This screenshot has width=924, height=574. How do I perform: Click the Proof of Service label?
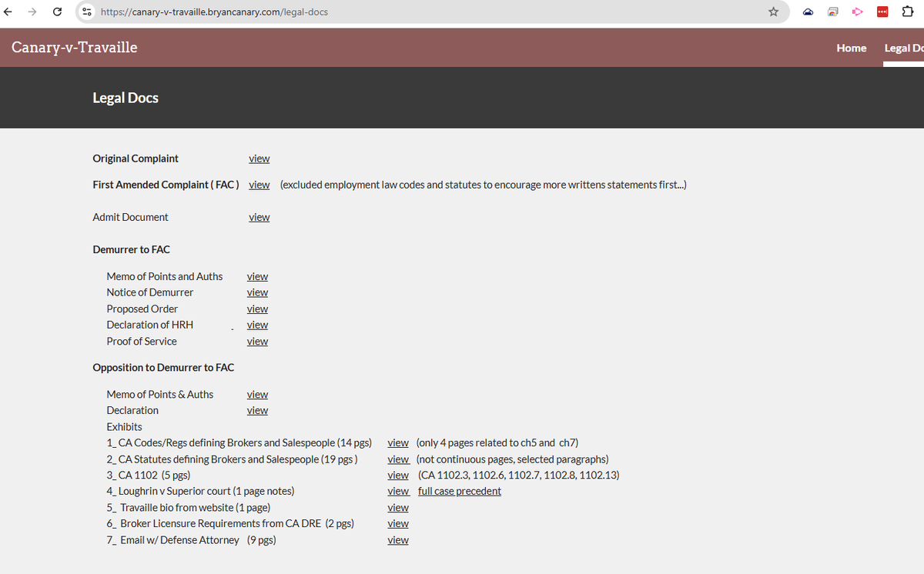[x=142, y=341]
